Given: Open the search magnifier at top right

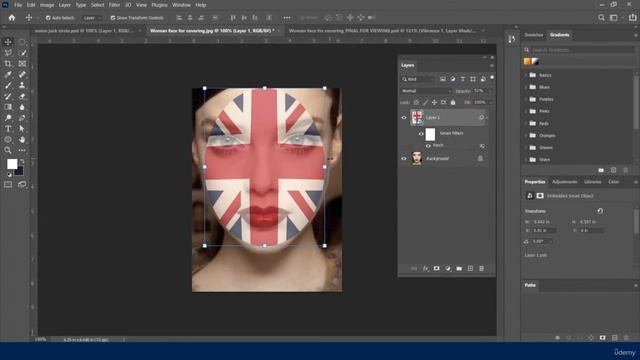Looking at the screenshot, I should [601, 18].
